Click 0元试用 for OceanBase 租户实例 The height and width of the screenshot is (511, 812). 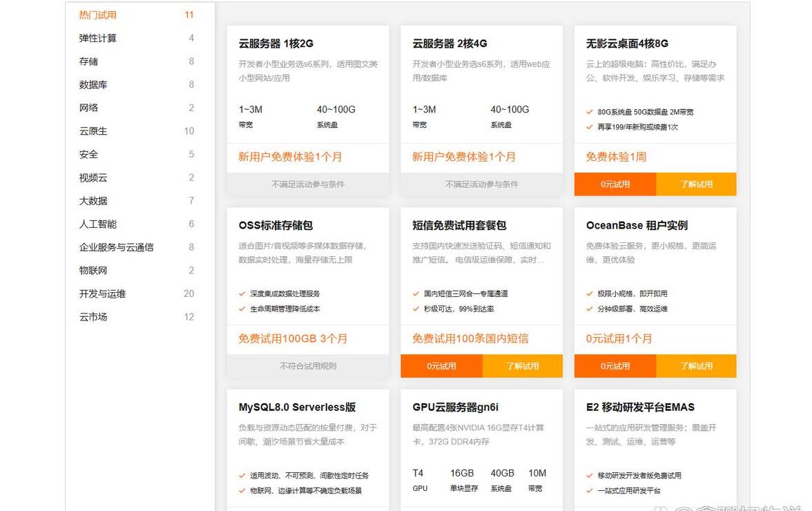pos(615,366)
